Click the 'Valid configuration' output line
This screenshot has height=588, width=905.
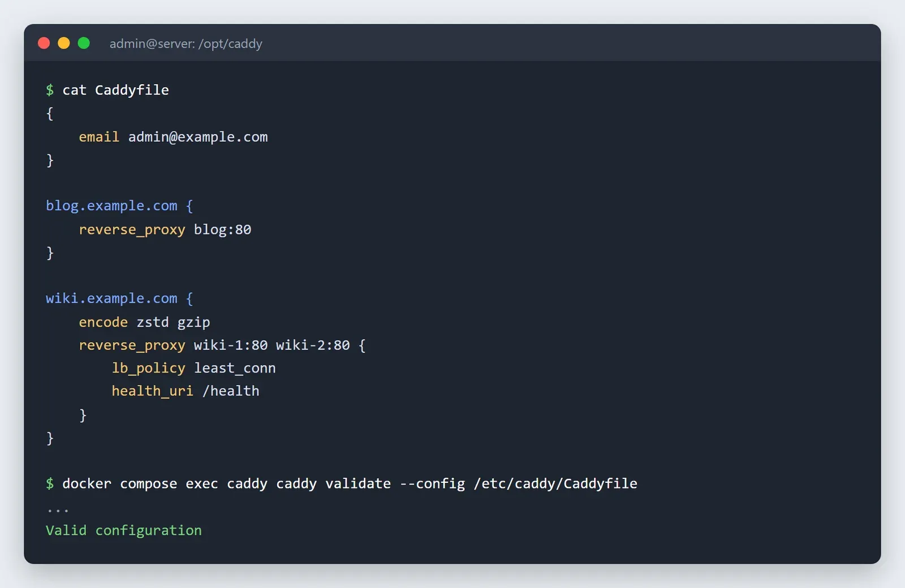pyautogui.click(x=124, y=530)
